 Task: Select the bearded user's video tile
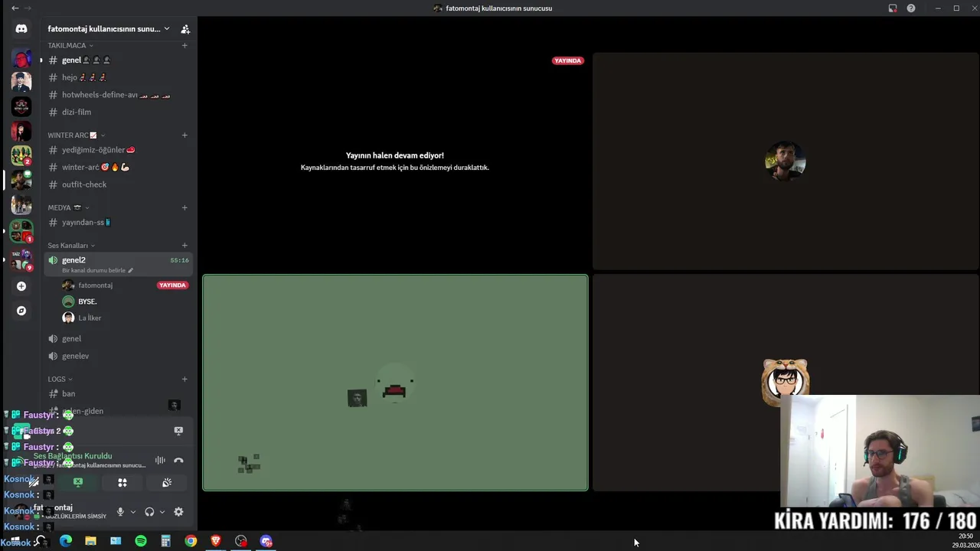tap(786, 161)
